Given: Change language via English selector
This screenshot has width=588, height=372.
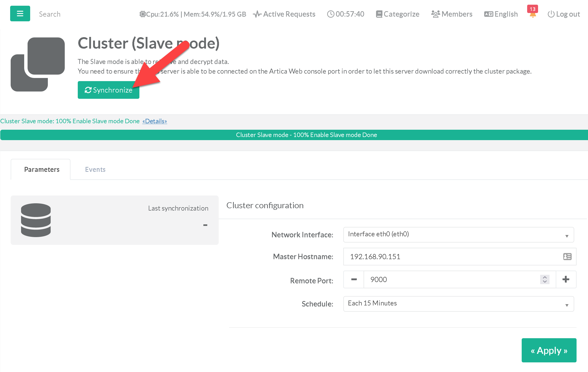Looking at the screenshot, I should click(x=501, y=14).
